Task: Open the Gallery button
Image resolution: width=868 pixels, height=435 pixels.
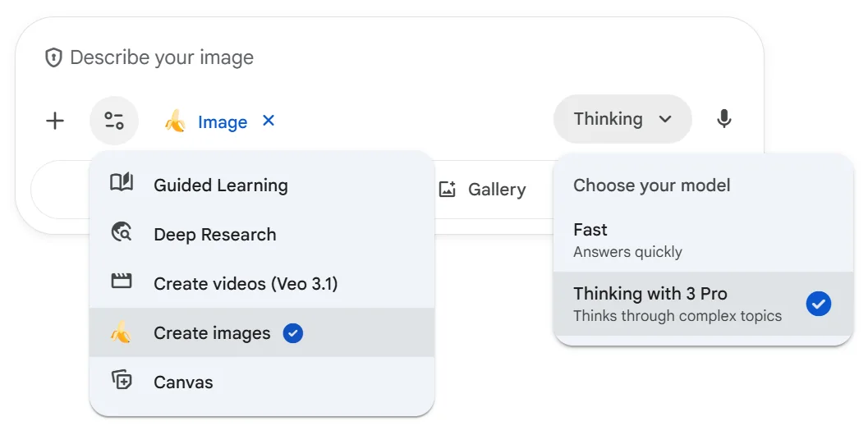Action: [x=481, y=190]
